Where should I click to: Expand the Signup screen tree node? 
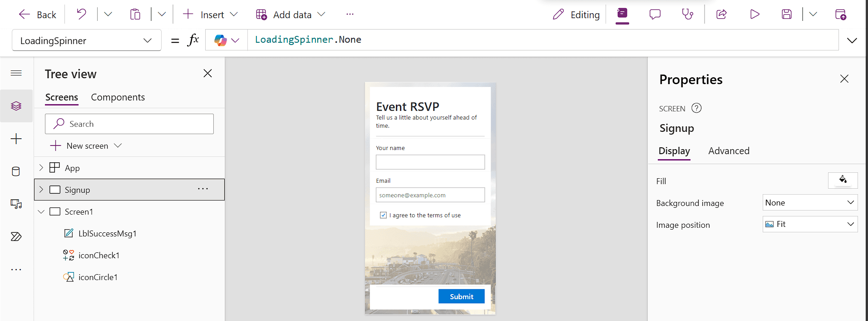(41, 190)
